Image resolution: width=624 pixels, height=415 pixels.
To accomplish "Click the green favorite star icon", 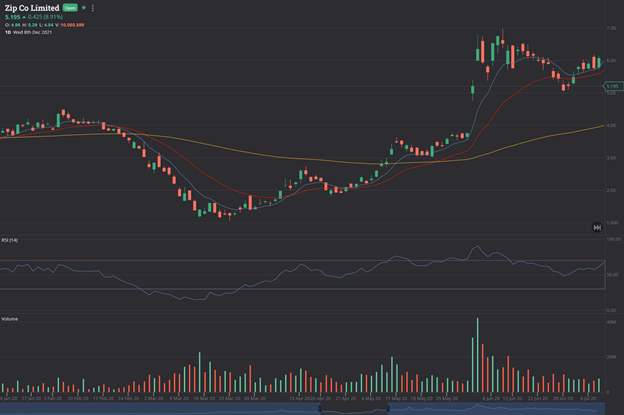I will 84,8.
